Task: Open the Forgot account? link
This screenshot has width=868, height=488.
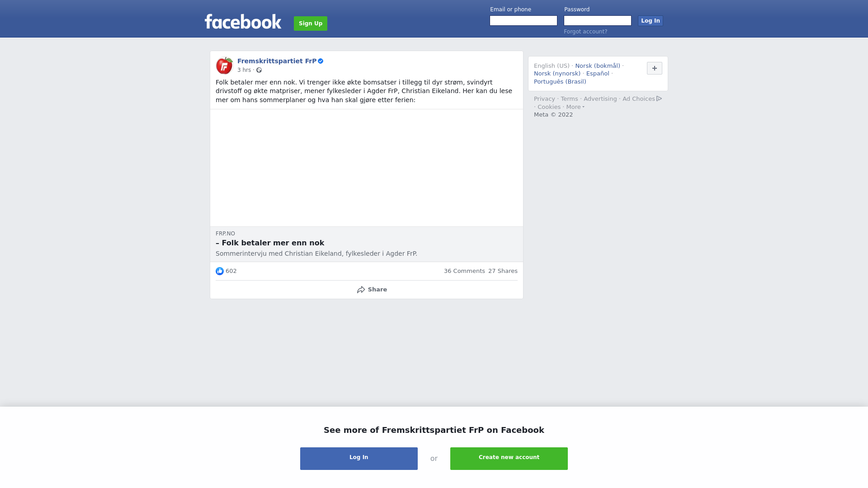Action: coord(585,32)
